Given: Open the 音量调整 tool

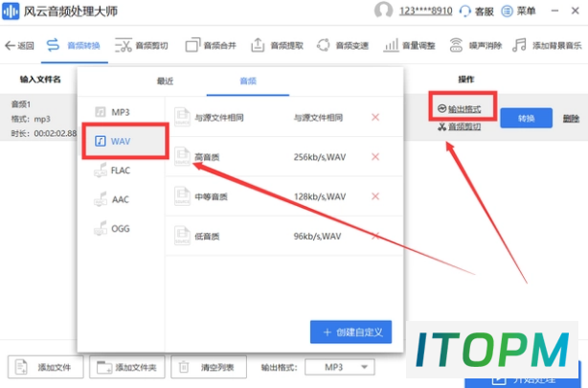Looking at the screenshot, I should [x=409, y=45].
